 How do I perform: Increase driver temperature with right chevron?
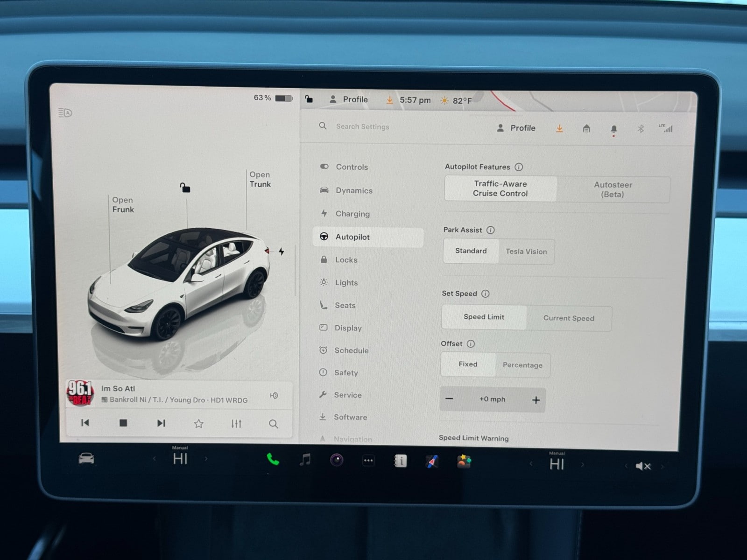point(206,459)
